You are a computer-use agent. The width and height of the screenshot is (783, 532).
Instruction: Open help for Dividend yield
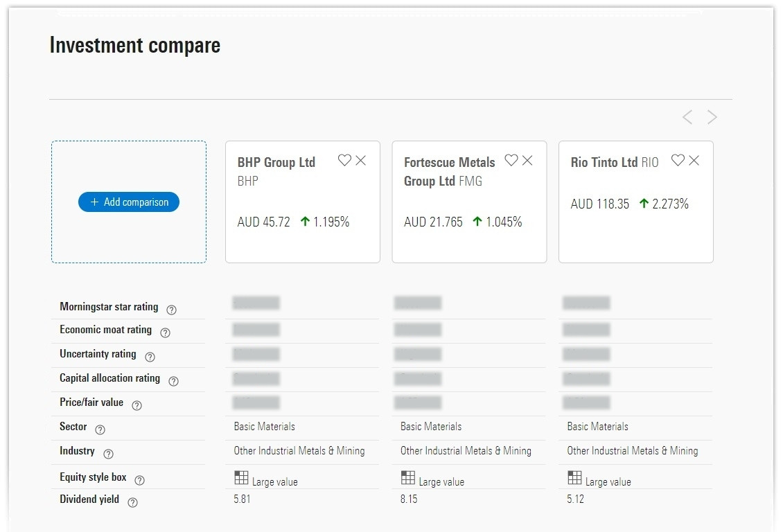132,502
